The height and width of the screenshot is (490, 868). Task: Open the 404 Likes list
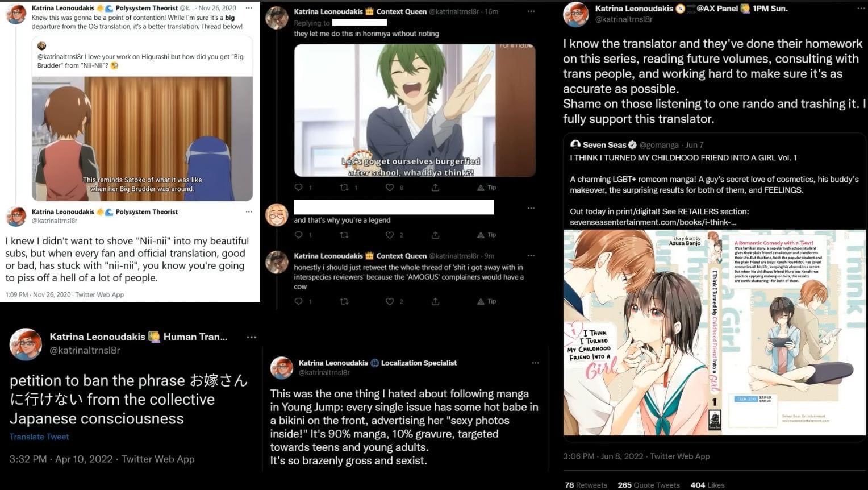coord(707,485)
